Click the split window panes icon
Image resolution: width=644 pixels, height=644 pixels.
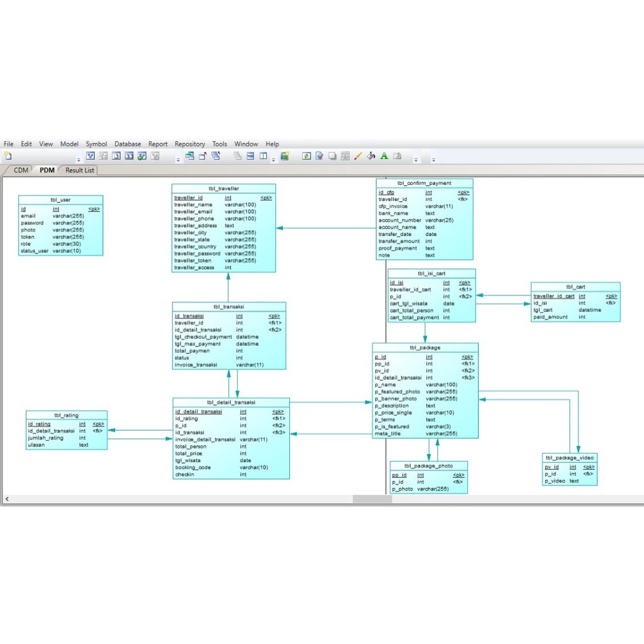click(x=264, y=155)
